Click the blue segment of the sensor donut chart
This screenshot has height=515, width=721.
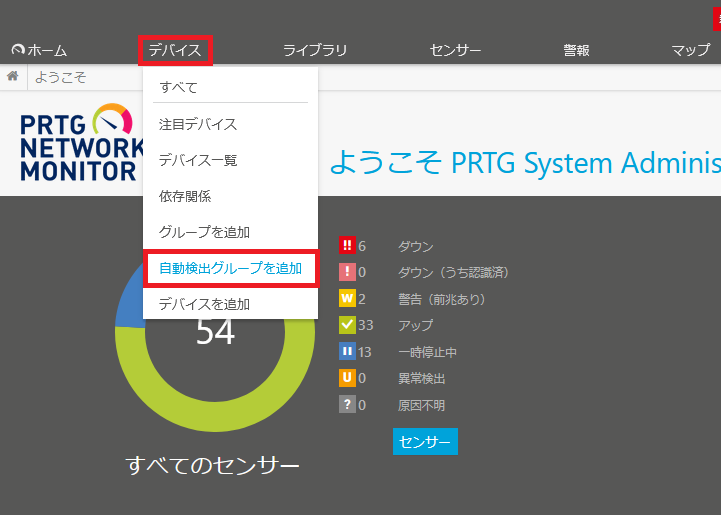[129, 301]
